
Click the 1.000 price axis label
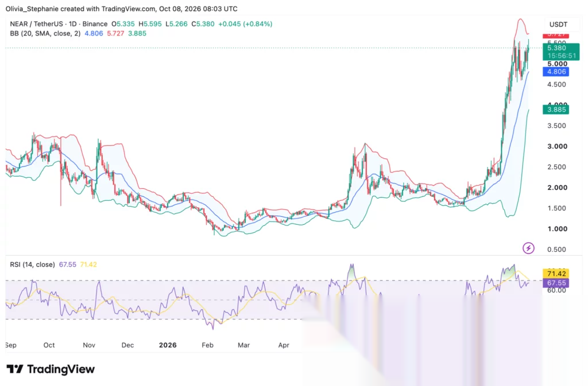click(557, 229)
